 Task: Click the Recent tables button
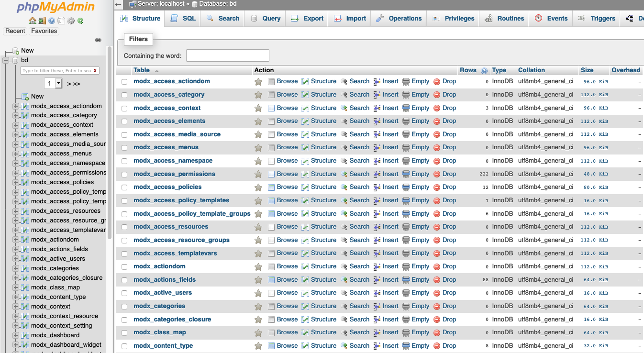coord(15,31)
